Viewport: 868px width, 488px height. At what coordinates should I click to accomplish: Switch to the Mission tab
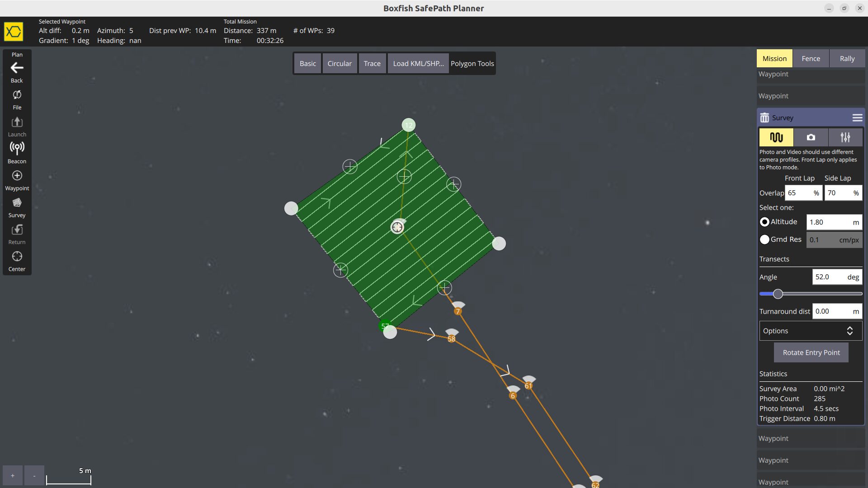coord(774,58)
